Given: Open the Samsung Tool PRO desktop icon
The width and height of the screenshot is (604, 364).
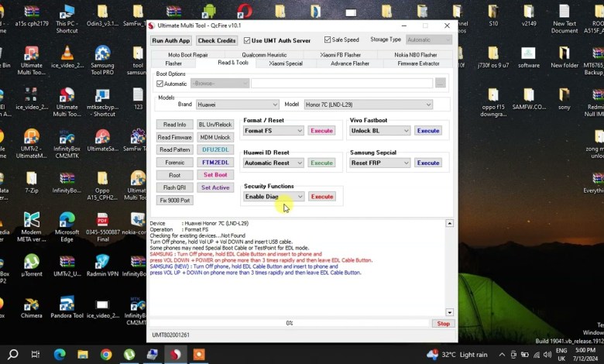Looking at the screenshot, I should [102, 60].
